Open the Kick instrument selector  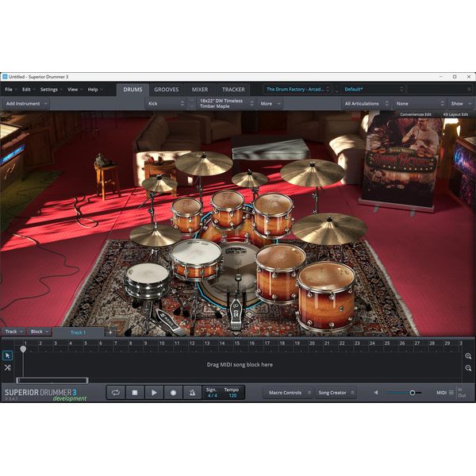(x=166, y=103)
